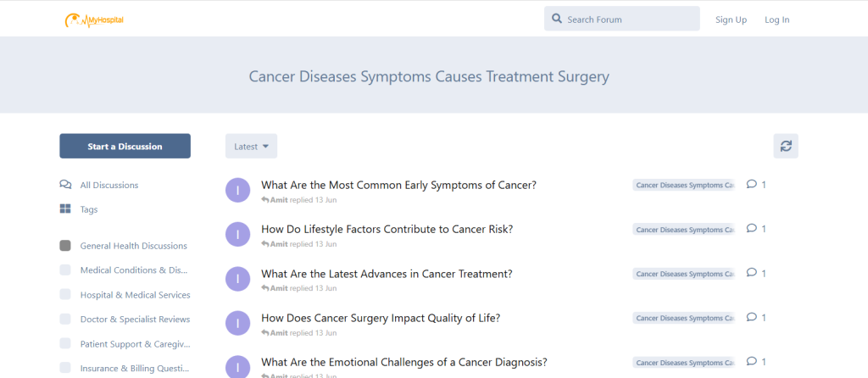
Task: Open the Medical Conditions tag in sidebar
Action: (134, 270)
